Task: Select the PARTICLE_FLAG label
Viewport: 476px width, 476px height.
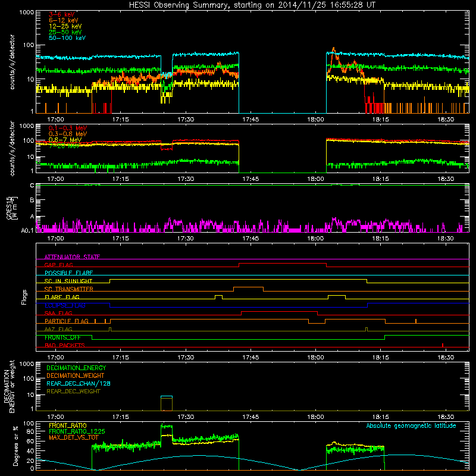Action: [x=67, y=321]
